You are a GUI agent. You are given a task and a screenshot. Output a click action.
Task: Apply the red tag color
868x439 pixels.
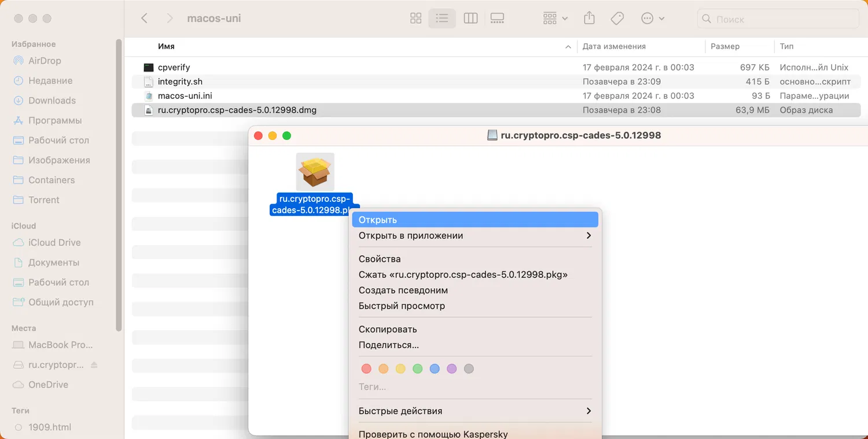(x=366, y=368)
